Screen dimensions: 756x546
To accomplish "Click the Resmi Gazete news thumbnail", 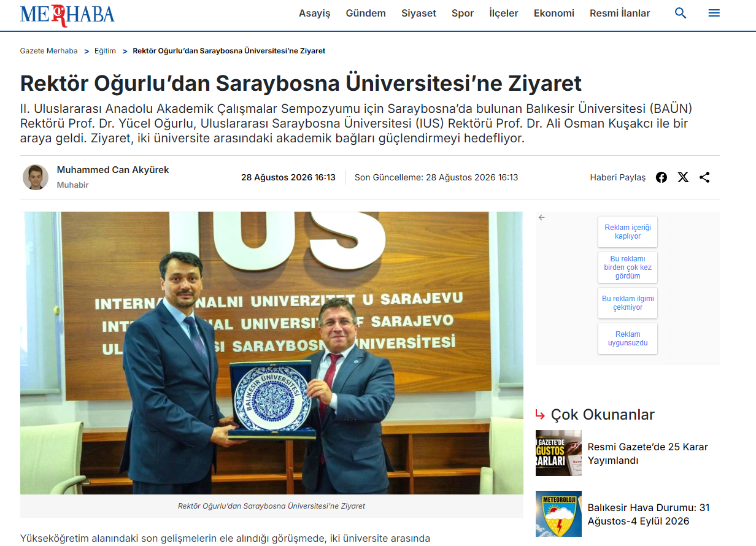I will 558,453.
